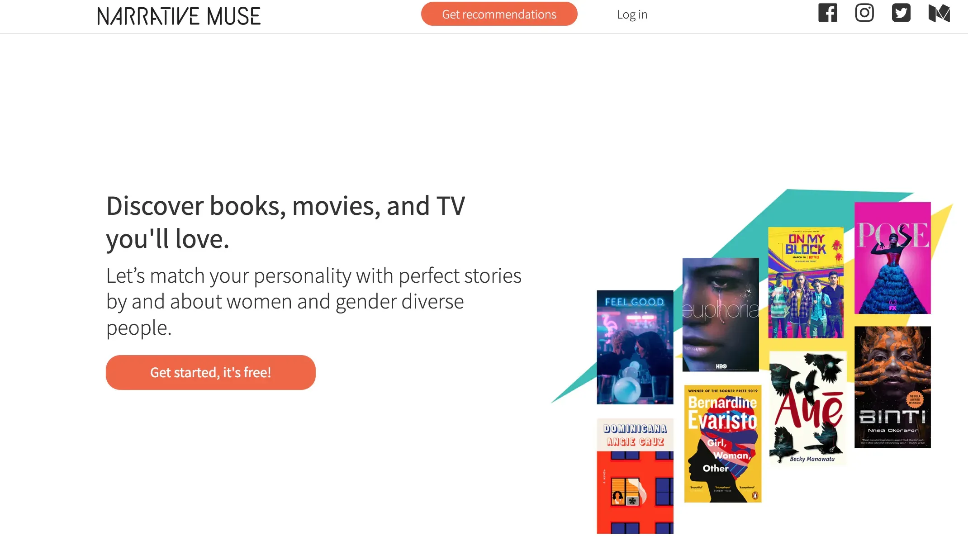Select the Feel Good cover thumbnail
Viewport: 968px width, 560px height.
click(635, 347)
